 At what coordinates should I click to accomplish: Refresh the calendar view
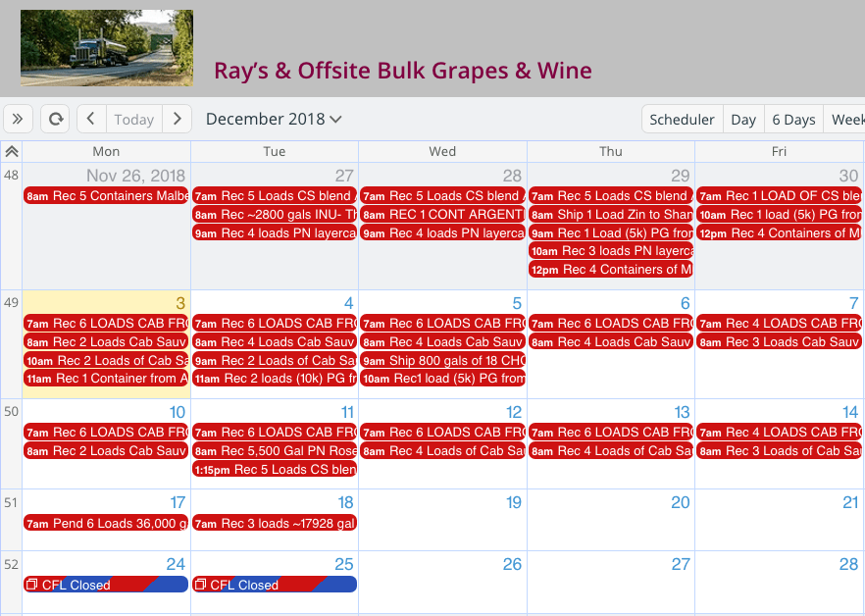click(x=55, y=118)
